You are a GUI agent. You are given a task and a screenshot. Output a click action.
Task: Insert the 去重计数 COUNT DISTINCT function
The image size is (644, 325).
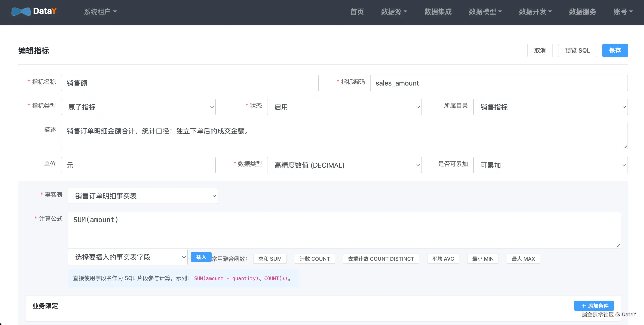(381, 259)
